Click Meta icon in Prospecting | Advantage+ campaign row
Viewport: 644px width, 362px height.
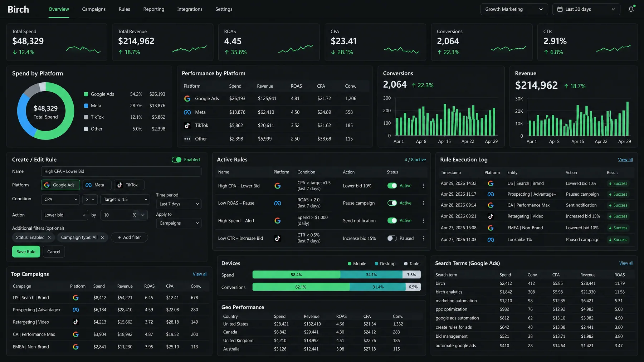pos(75,310)
